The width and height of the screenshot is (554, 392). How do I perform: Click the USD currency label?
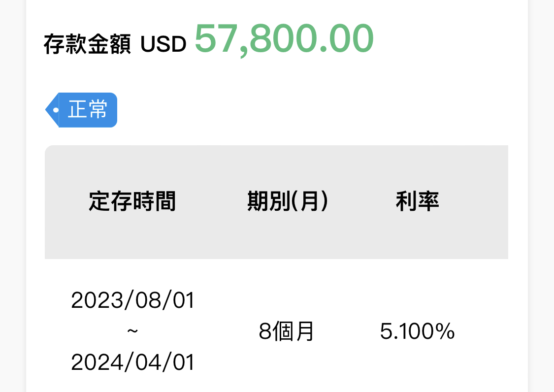[x=163, y=45]
